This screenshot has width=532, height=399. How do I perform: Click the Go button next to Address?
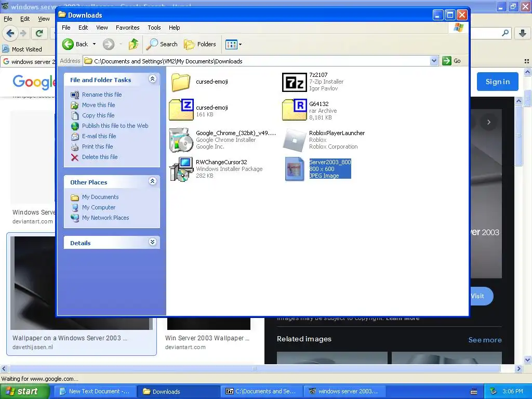[451, 61]
